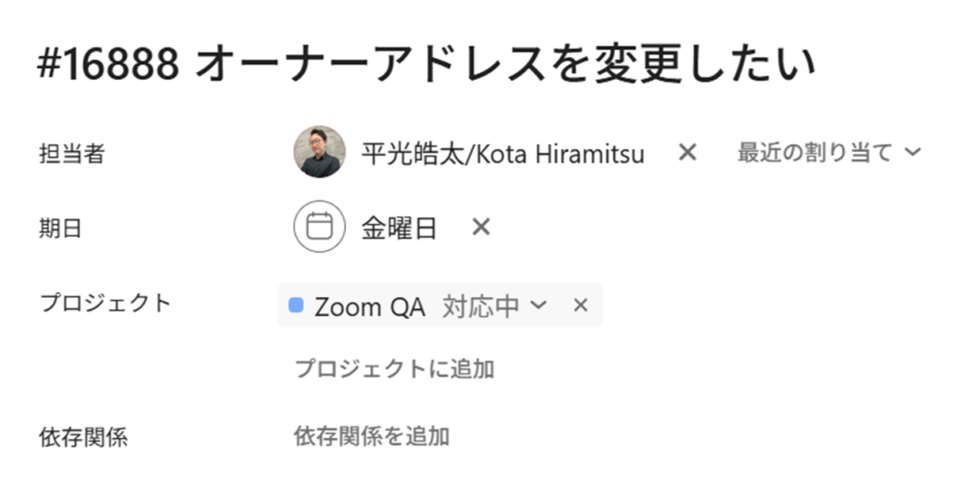Click the 依存関係 field label
980x484 pixels.
click(83, 436)
